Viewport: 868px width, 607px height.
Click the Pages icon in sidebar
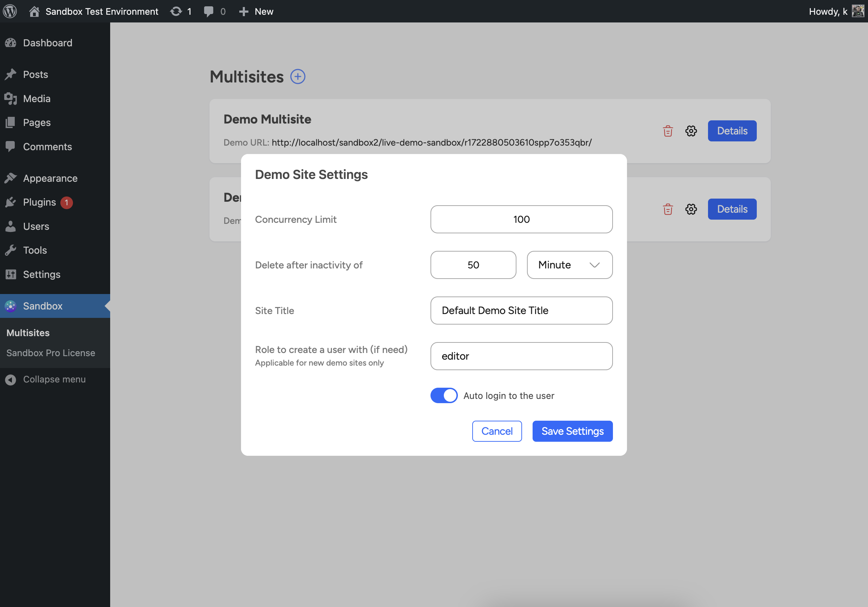[11, 122]
